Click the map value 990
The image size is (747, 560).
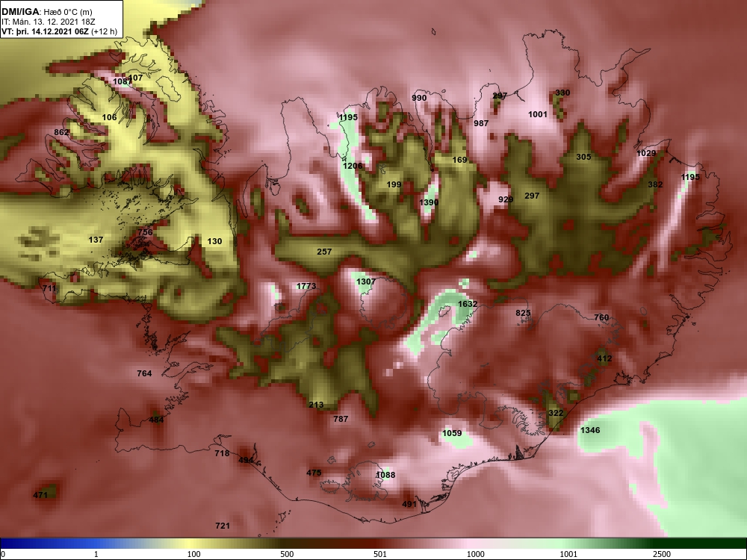[x=419, y=98]
